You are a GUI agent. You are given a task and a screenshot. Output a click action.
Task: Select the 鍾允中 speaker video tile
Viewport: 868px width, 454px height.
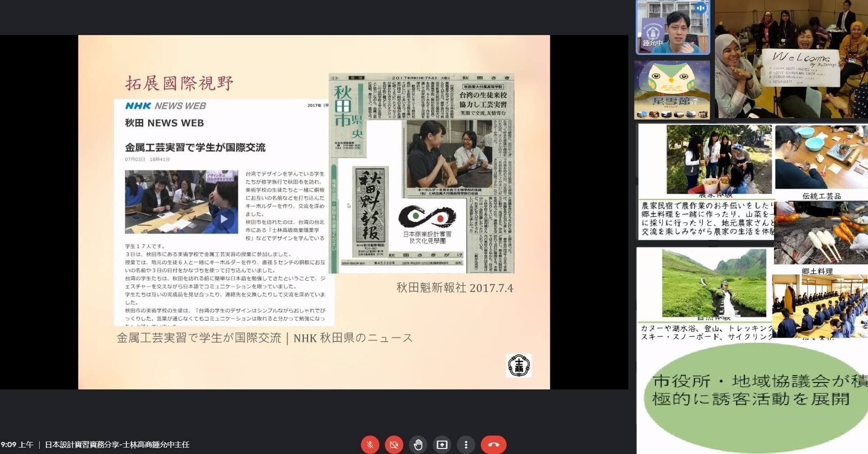point(673,28)
